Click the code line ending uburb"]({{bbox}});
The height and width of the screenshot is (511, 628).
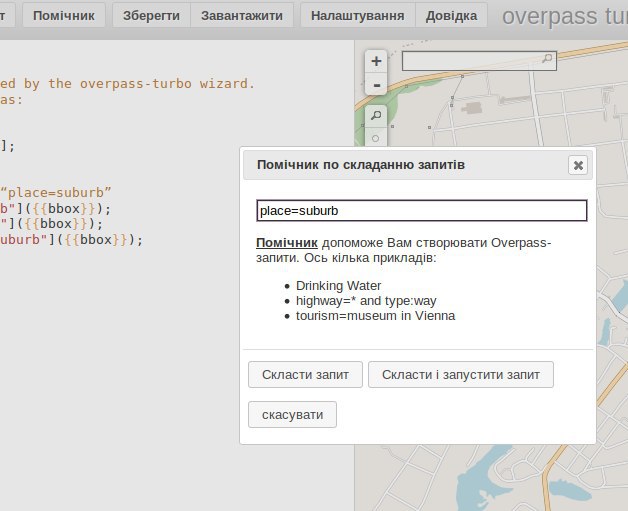(x=71, y=239)
